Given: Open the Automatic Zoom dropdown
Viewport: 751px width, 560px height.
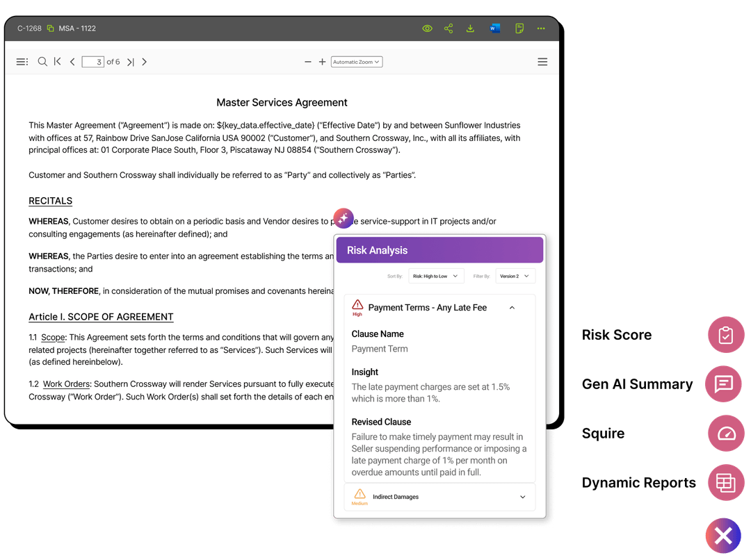Looking at the screenshot, I should coord(357,61).
